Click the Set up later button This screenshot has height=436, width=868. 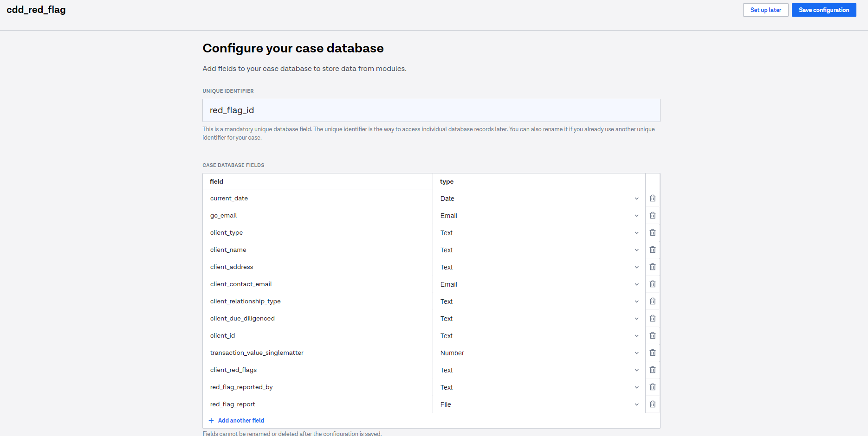click(765, 10)
